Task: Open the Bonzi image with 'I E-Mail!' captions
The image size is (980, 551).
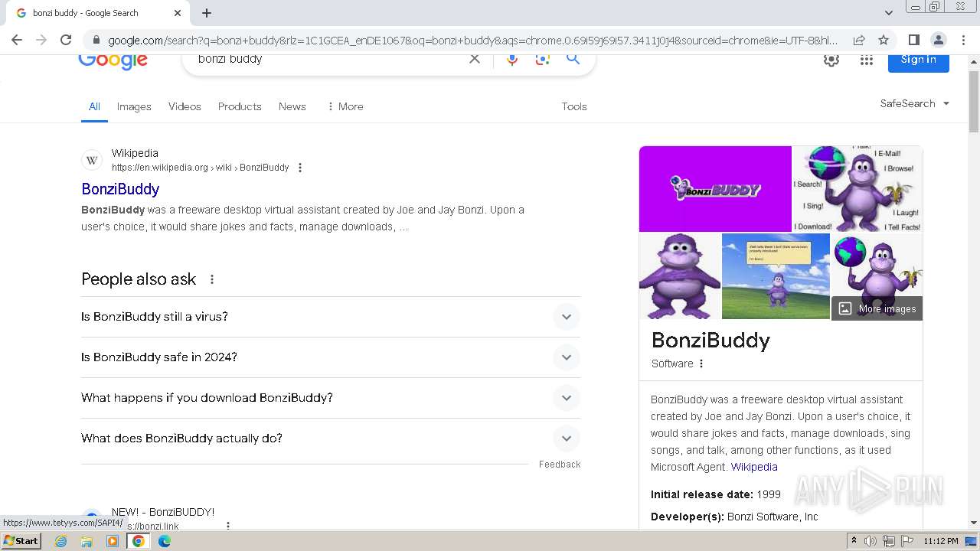Action: point(857,188)
